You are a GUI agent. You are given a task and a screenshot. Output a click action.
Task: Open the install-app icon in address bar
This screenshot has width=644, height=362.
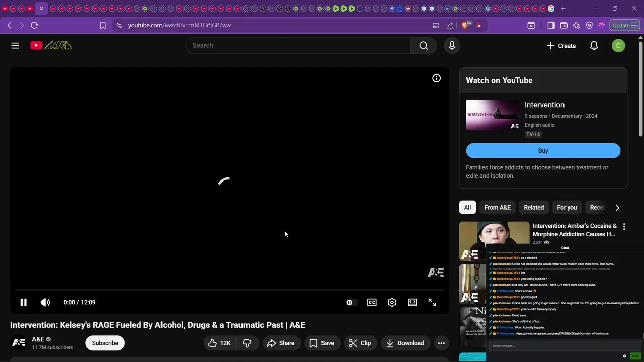[x=436, y=25]
